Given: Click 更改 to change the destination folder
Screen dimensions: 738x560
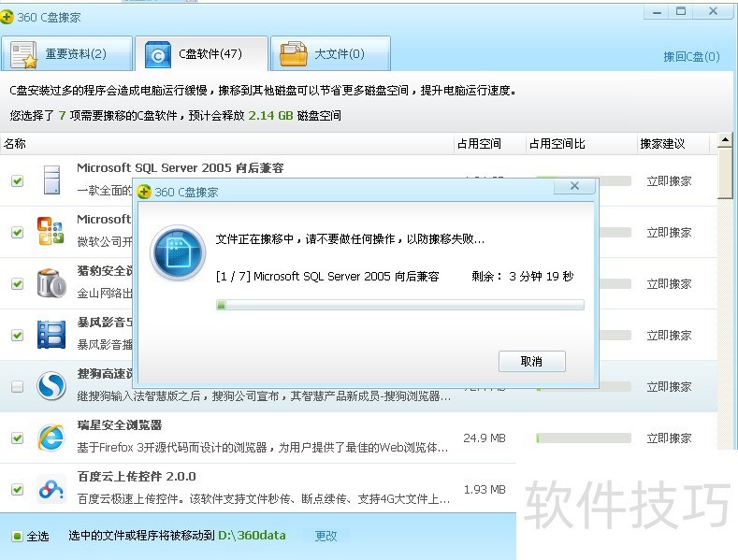Looking at the screenshot, I should coord(326,536).
